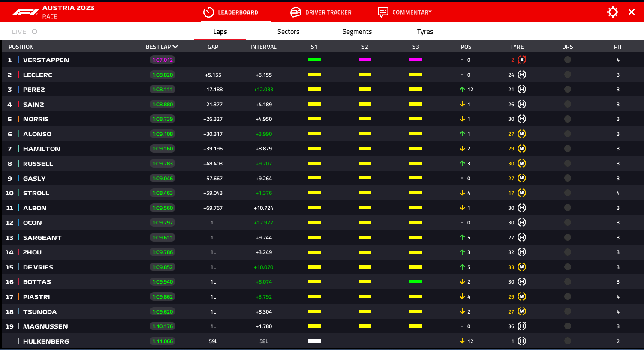The image size is (644, 350).
Task: Click Verstappen's purple S2 sector bar
Action: [x=365, y=60]
